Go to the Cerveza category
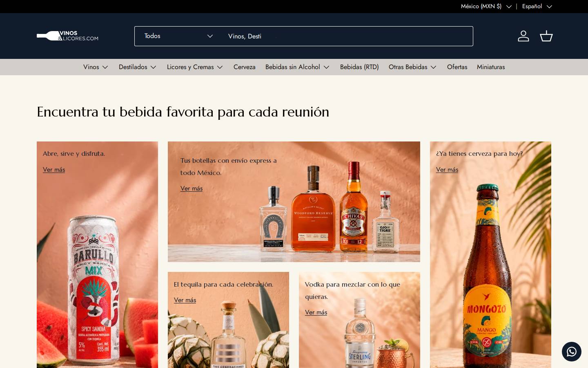The height and width of the screenshot is (368, 588). click(x=245, y=67)
